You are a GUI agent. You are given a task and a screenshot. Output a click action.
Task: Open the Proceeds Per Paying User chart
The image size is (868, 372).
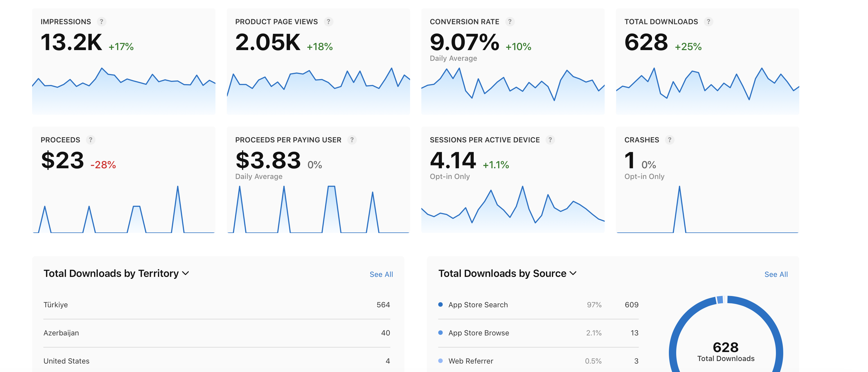click(319, 180)
